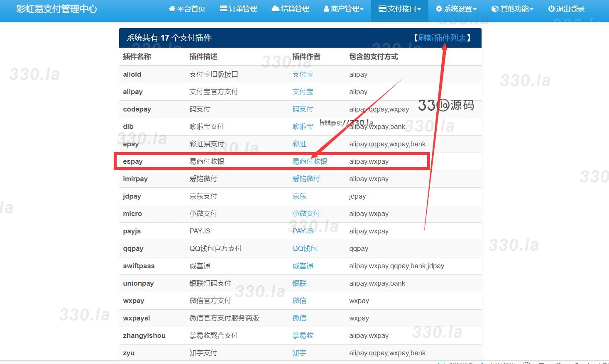The height and width of the screenshot is (364, 609).
Task: Click the 彩虹易支付 description
Action: [207, 144]
